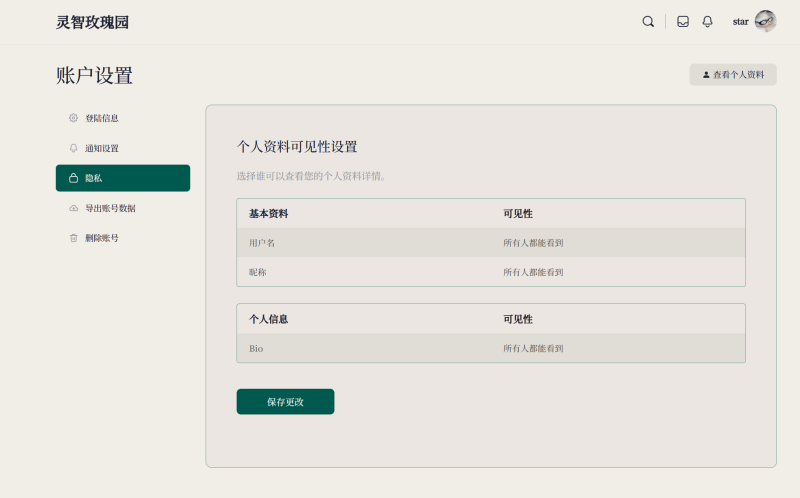Click the 个人信息 table header
The image size is (800, 498).
tap(268, 319)
